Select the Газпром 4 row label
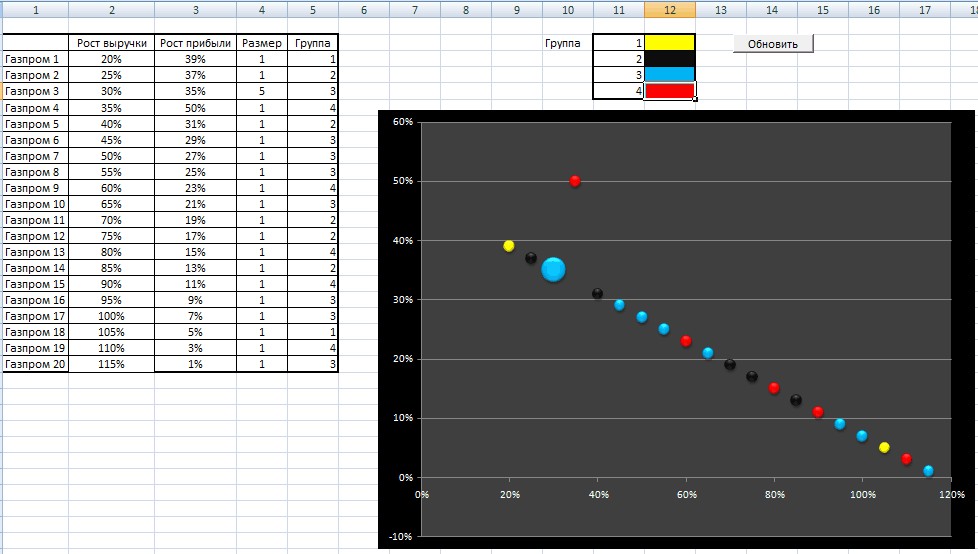978x554 pixels. (x=36, y=108)
